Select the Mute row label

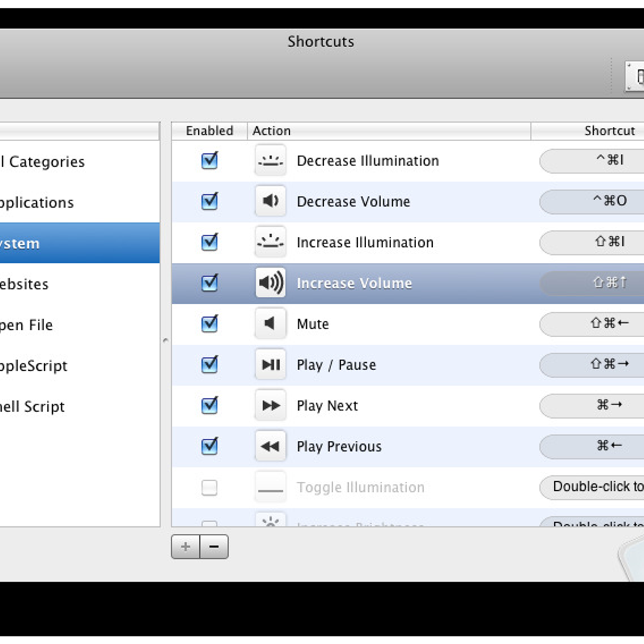[313, 324]
